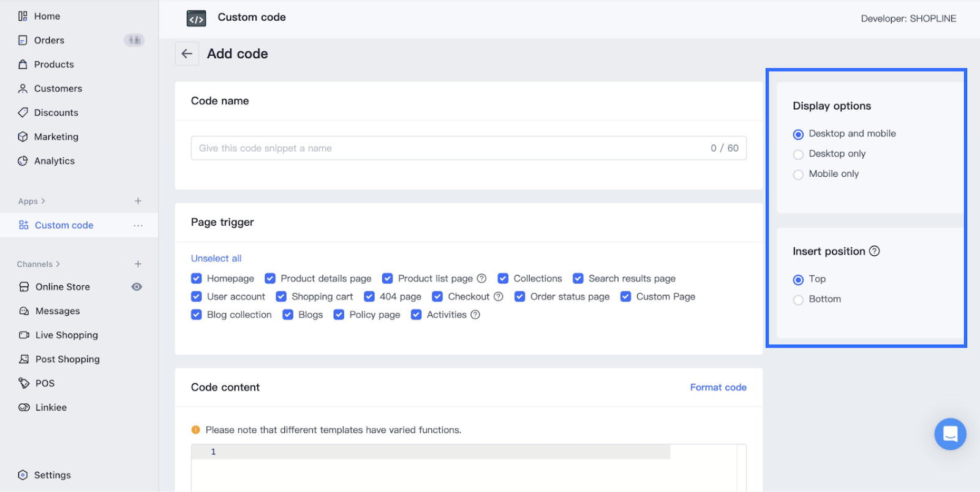Click the help icon beside Activities
Image resolution: width=980 pixels, height=492 pixels.
[x=475, y=315]
